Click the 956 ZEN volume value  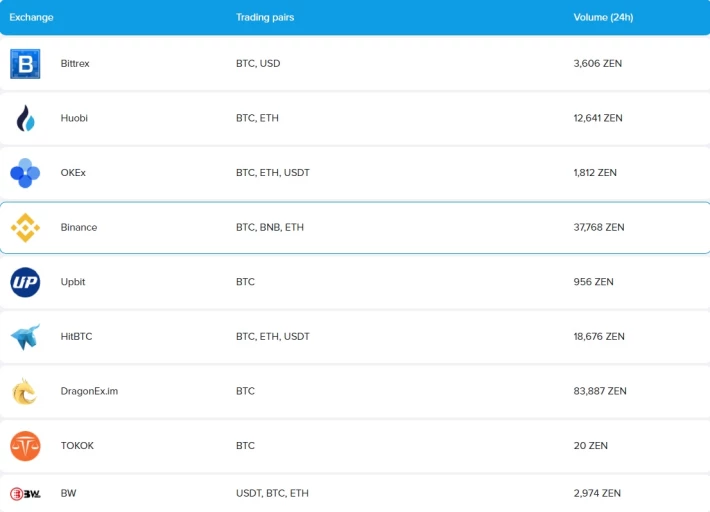594,282
